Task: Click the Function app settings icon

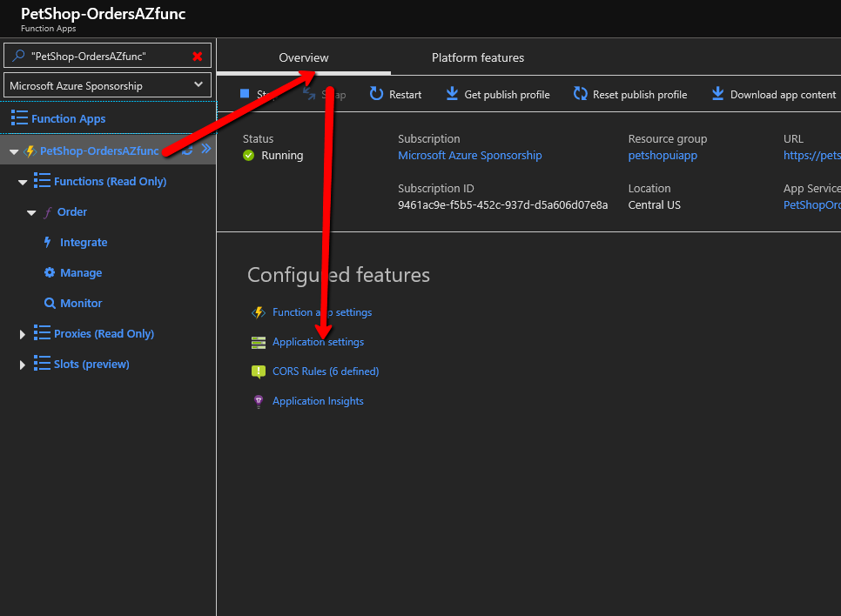Action: 259,312
